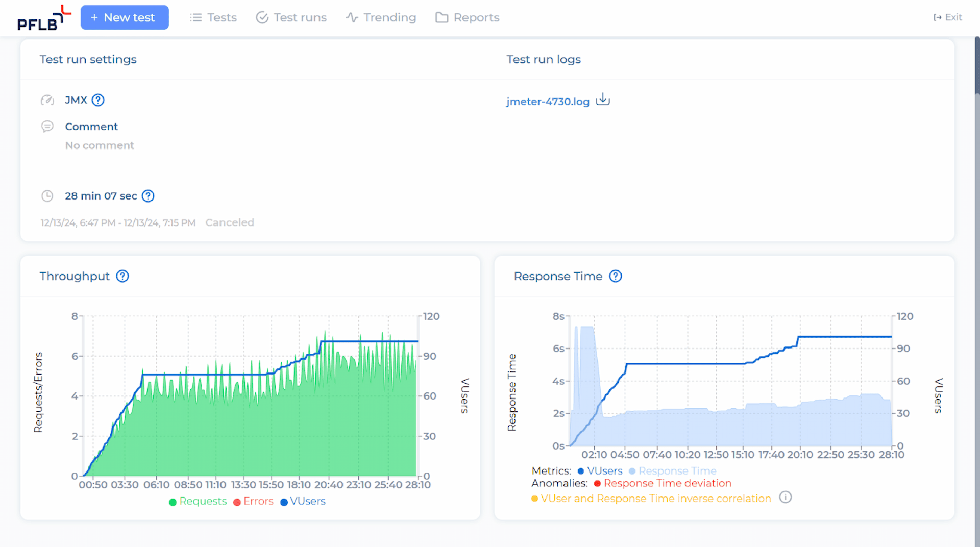Image resolution: width=980 pixels, height=547 pixels.
Task: Open the Tests menu
Action: click(213, 17)
